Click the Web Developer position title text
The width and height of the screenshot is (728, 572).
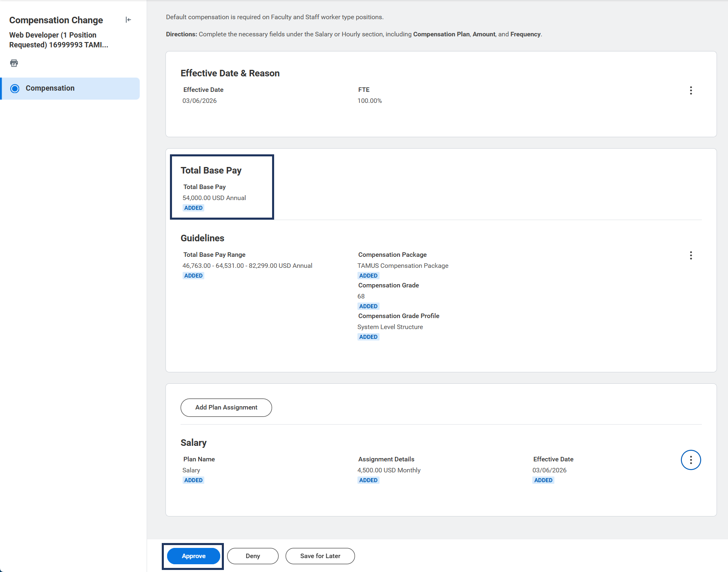click(58, 40)
